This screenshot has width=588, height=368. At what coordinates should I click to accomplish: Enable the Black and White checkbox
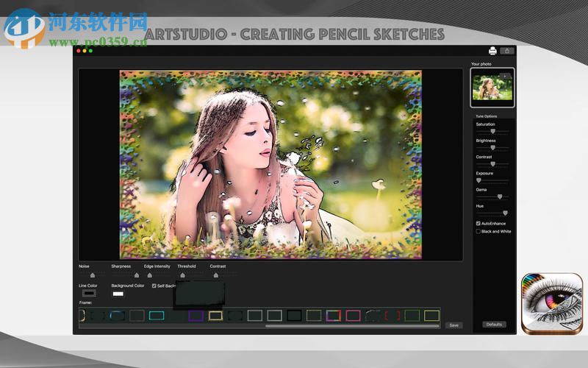click(478, 231)
